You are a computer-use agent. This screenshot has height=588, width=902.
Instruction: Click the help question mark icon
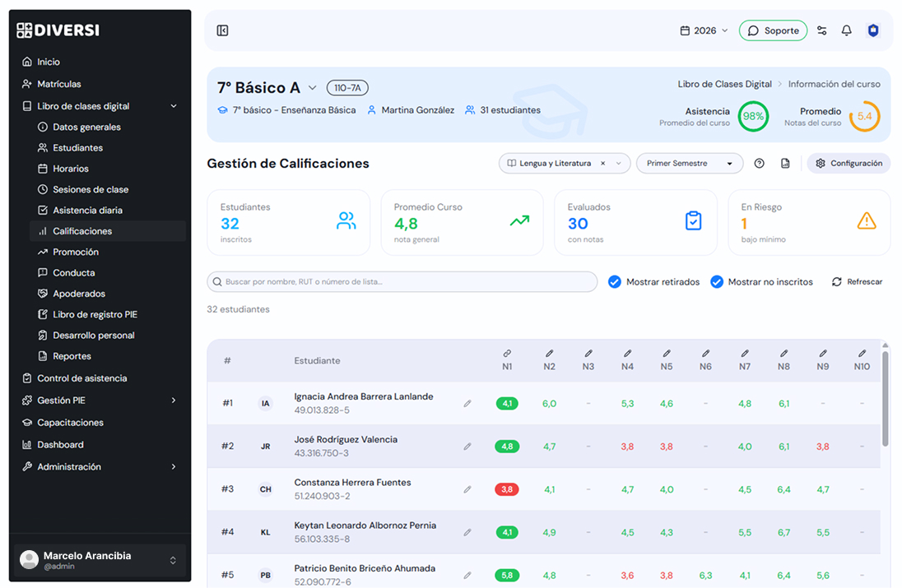point(760,163)
